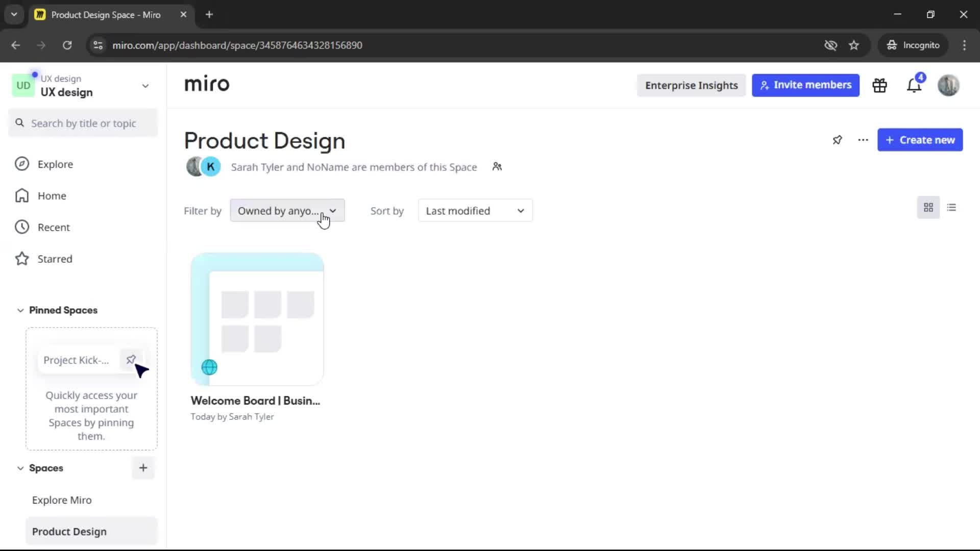This screenshot has height=551, width=980.
Task: Switch to list view
Action: click(951, 208)
